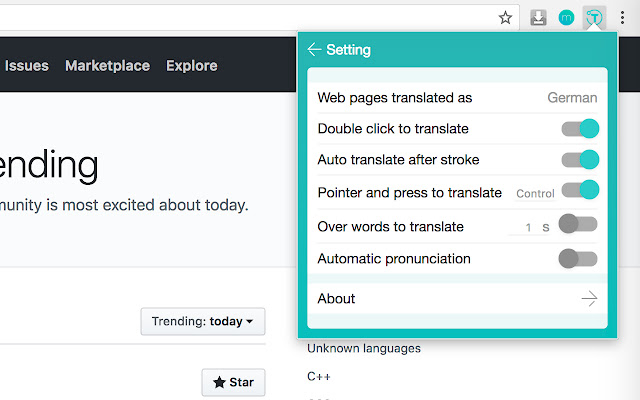Open the download extension icon
This screenshot has height=400, width=640.
538,17
